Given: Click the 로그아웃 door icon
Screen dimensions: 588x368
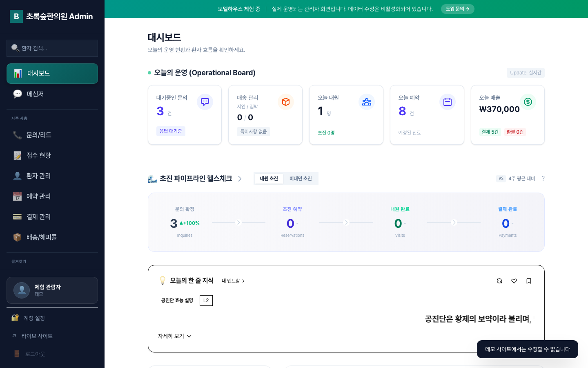Looking at the screenshot, I should coord(17,354).
